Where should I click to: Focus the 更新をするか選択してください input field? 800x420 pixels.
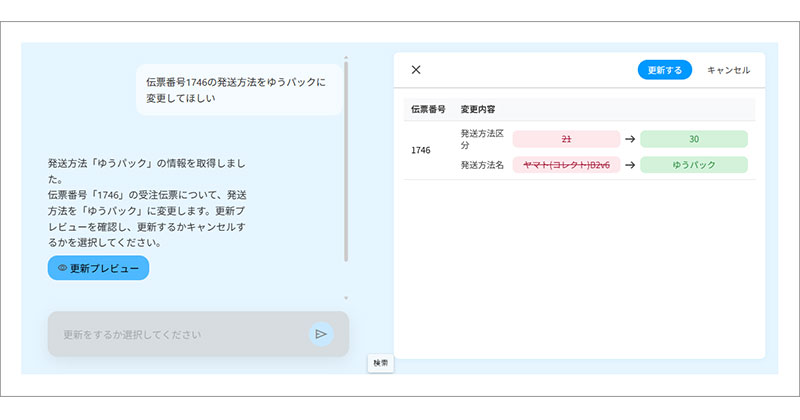[x=175, y=334]
